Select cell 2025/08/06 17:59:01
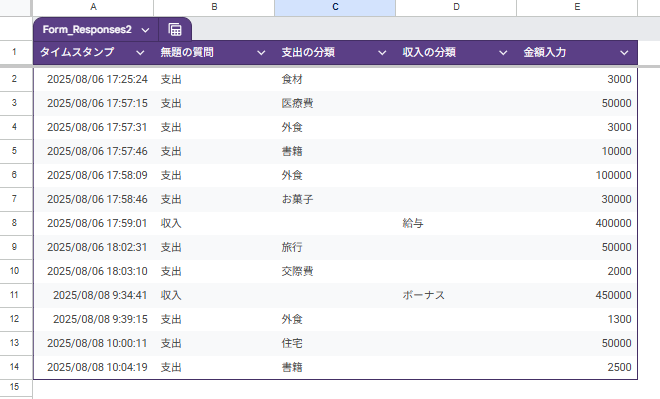This screenshot has width=660, height=399. click(93, 223)
